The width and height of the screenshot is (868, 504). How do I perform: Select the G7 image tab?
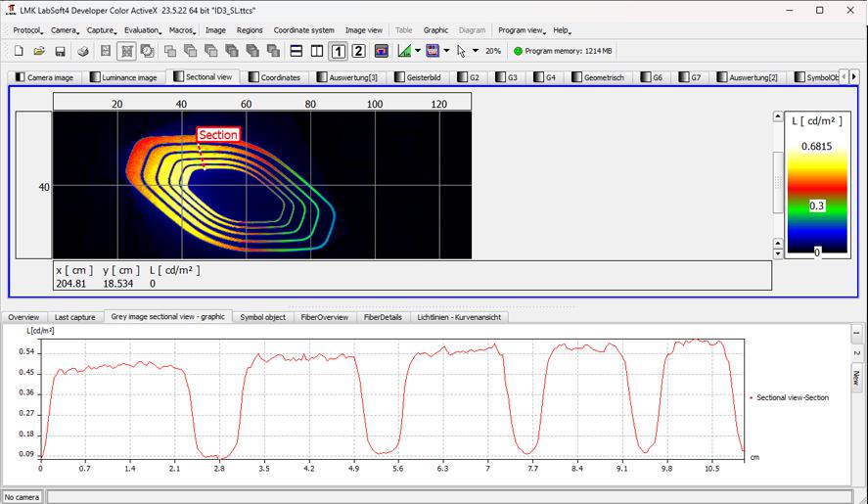tap(690, 77)
